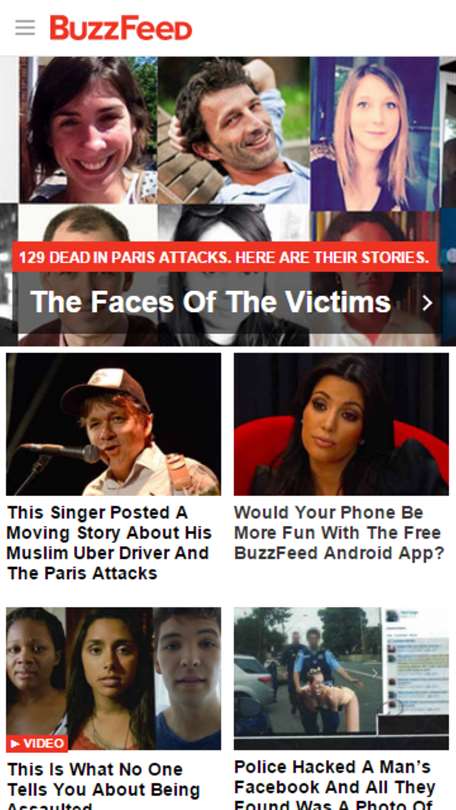Click the VIDEO play badge
The width and height of the screenshot is (456, 810).
[37, 743]
